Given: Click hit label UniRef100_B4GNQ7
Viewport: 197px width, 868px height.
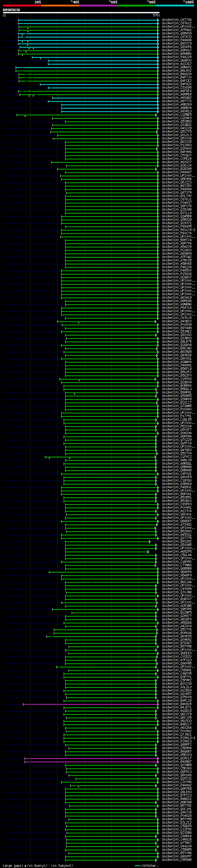Looking at the screenshot, I should pos(177,761).
